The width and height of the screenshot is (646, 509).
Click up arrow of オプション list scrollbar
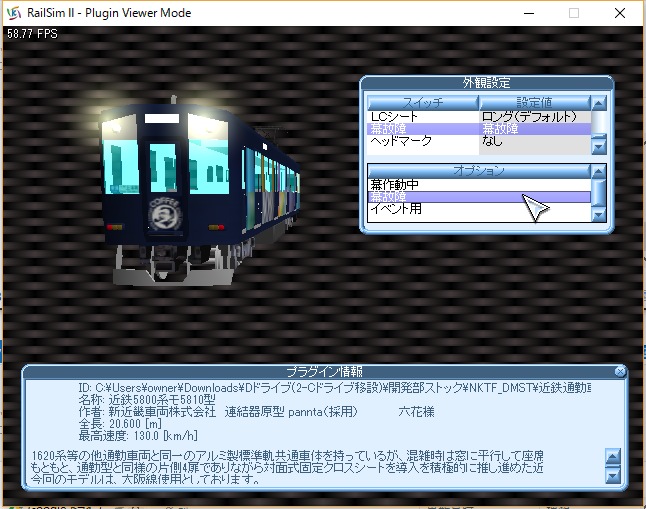[599, 171]
